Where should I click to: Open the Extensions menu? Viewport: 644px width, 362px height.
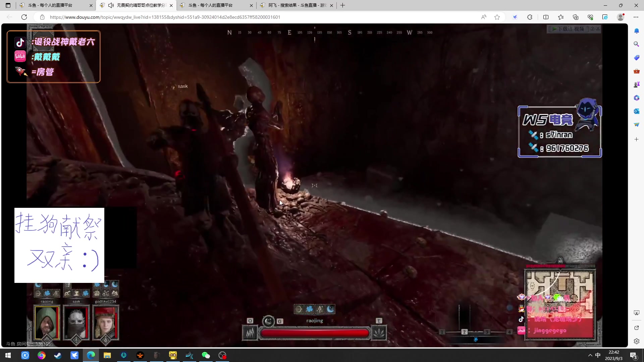[530, 17]
